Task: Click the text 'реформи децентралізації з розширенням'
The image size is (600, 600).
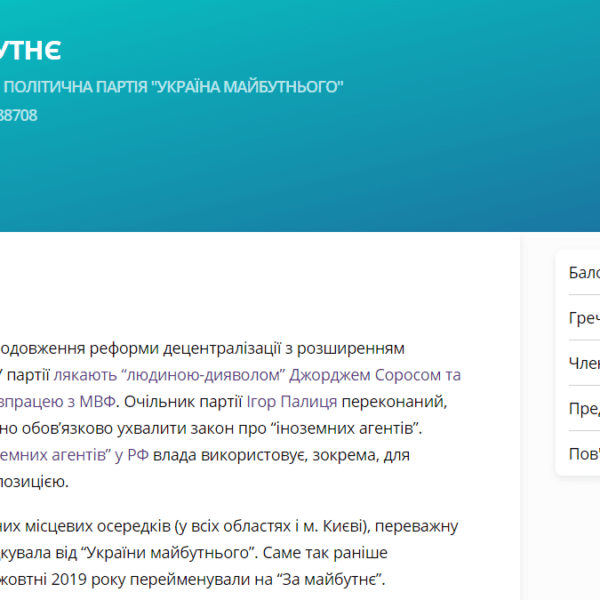Action: (x=247, y=349)
